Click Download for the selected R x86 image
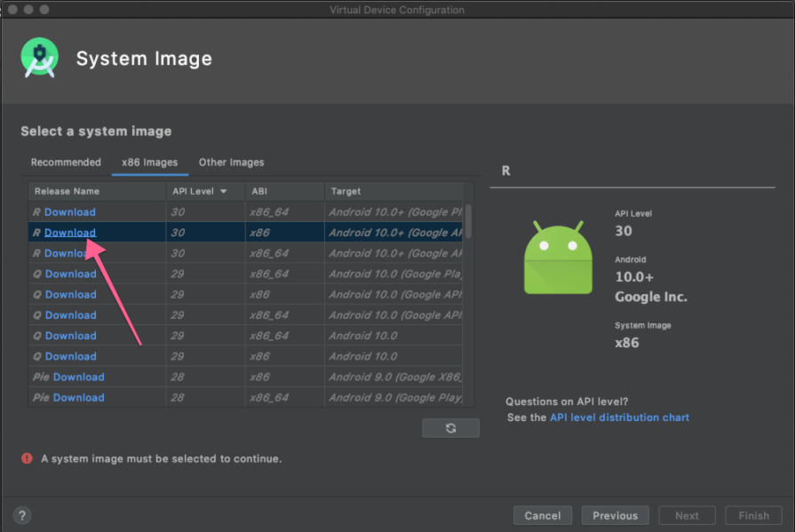This screenshot has height=532, width=795. pos(70,233)
